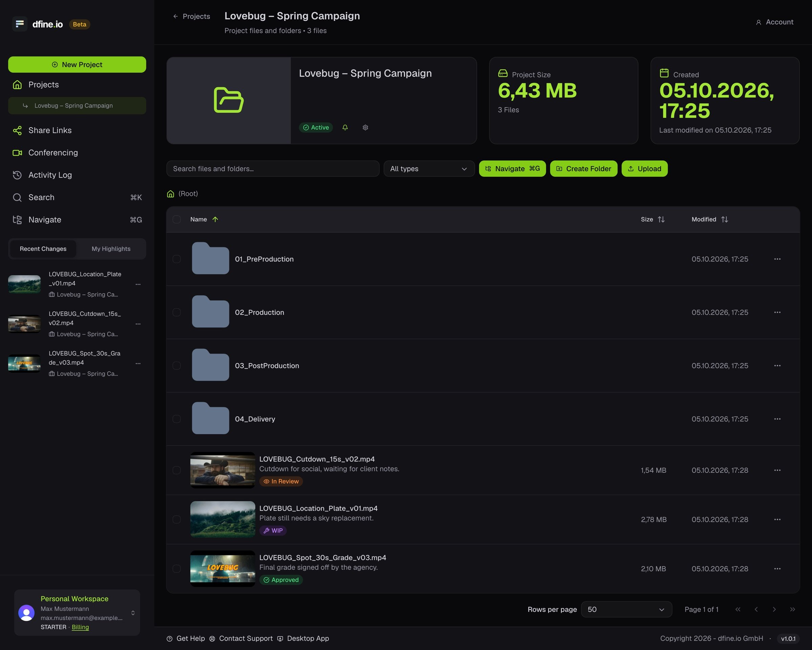The height and width of the screenshot is (650, 812).
Task: Check the LOVEBUG_Spot_30s_Grade_v03.mp4 row checkbox
Action: coord(177,569)
